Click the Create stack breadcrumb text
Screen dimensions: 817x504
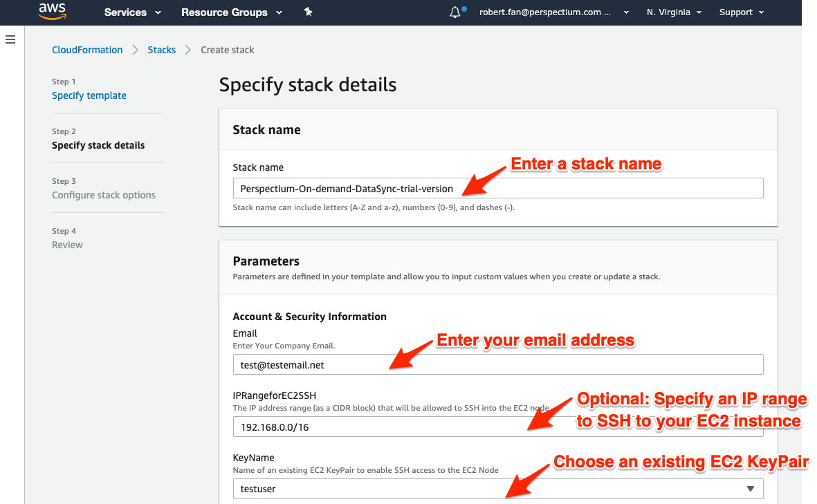(x=227, y=50)
